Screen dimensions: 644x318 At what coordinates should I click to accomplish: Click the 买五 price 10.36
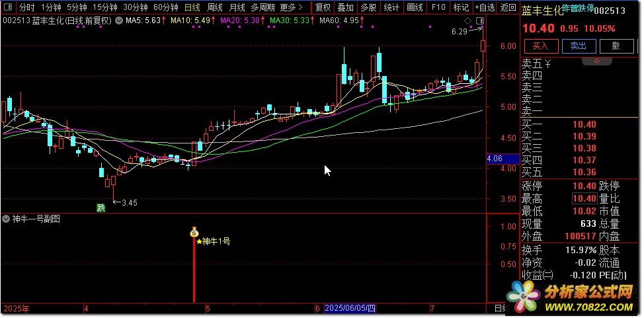584,173
